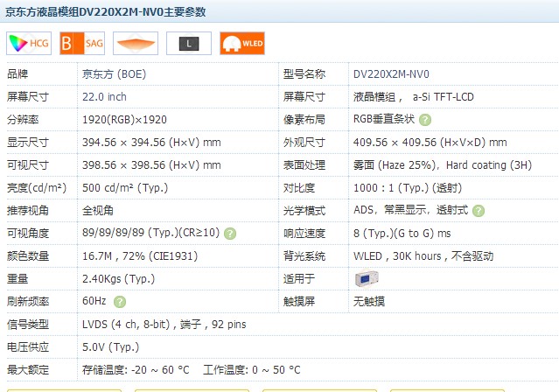This screenshot has width=559, height=392.
Task: Click the 像素布局 label
Action: [304, 120]
